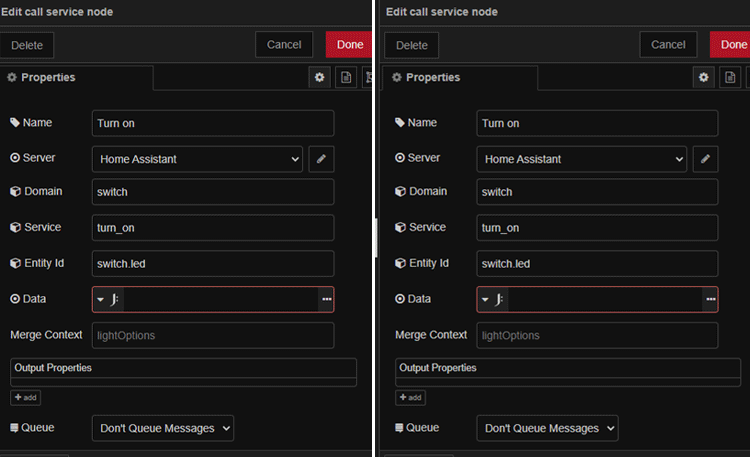Open description document icon in left panel

(x=346, y=77)
